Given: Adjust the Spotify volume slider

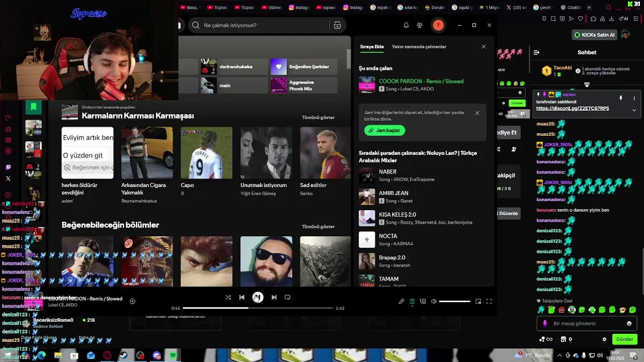Looking at the screenshot, I should (454, 302).
